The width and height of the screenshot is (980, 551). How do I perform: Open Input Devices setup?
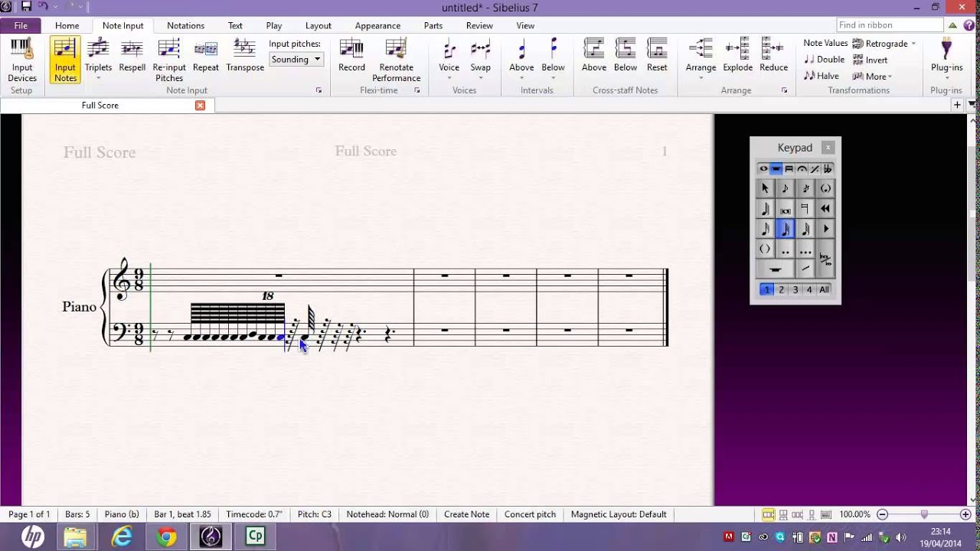pos(22,60)
